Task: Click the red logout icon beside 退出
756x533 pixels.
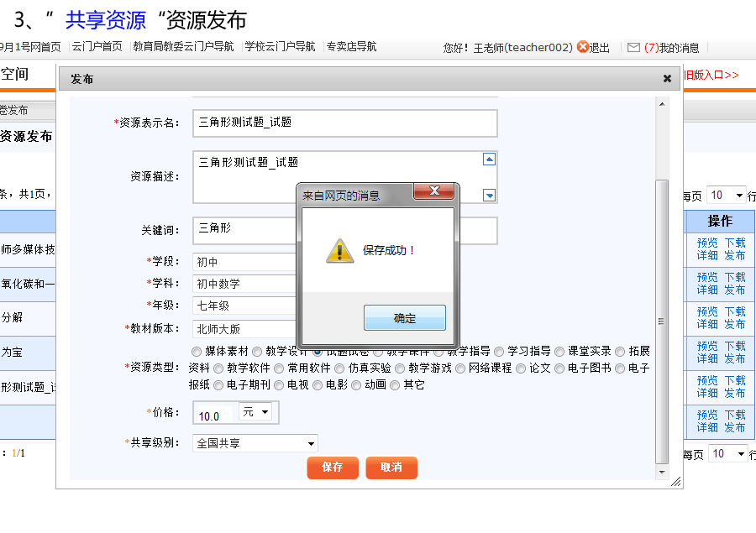Action: 583,48
